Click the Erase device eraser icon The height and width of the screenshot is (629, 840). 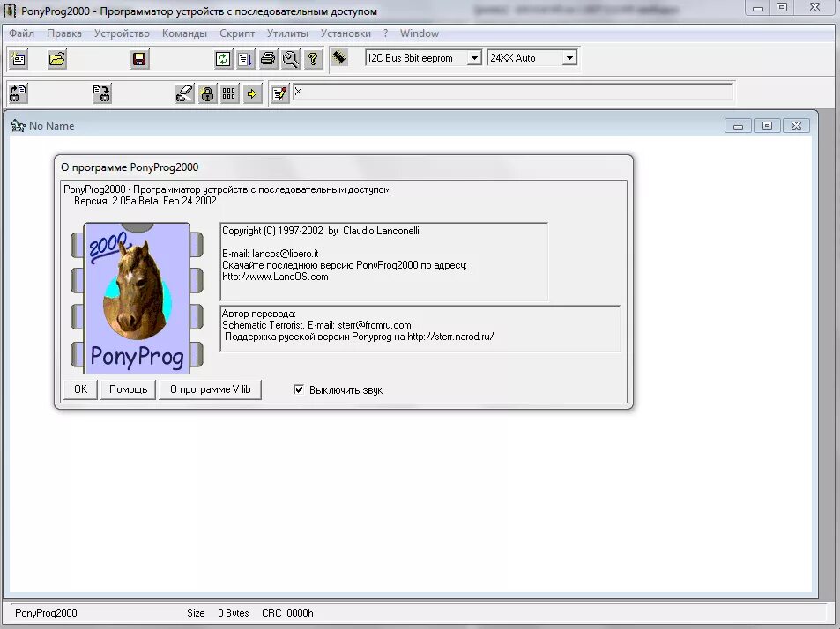(184, 93)
